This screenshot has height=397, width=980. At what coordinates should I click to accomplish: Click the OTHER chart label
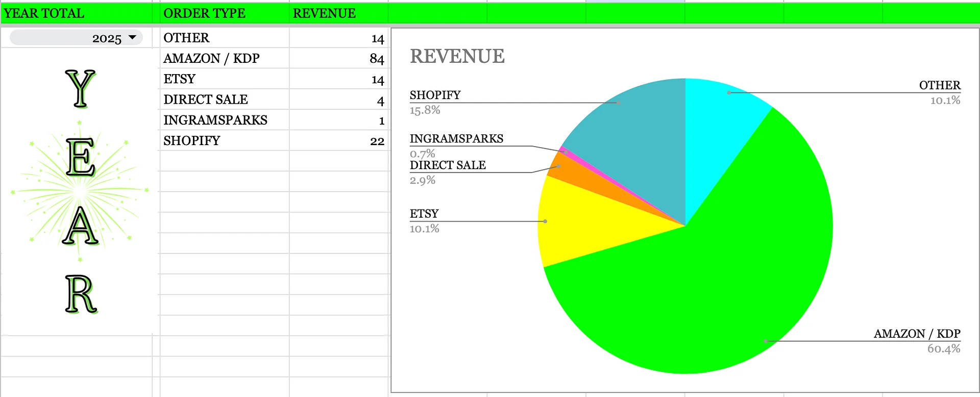point(940,85)
